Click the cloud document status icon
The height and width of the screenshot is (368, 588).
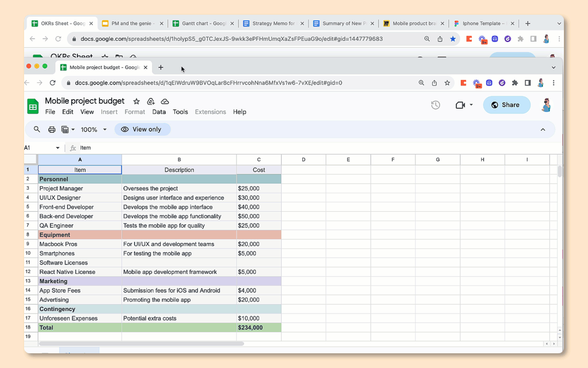point(165,101)
